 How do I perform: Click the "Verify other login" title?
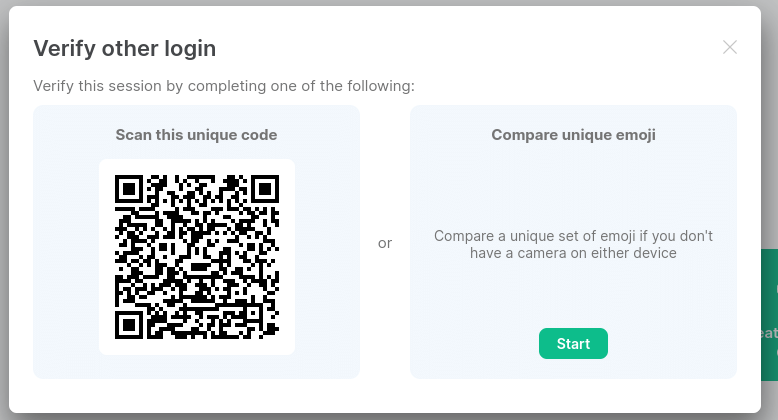125,48
